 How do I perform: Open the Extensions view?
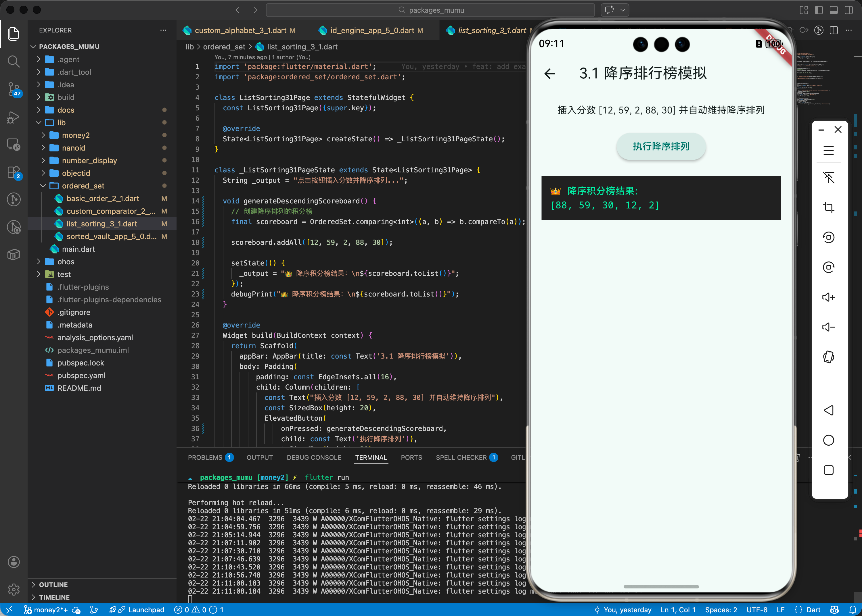coord(14,172)
